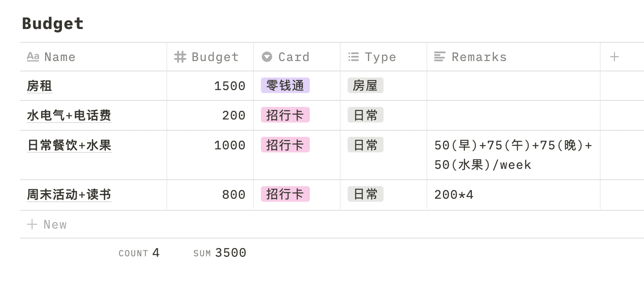The image size is (644, 284).
Task: Click the Remarks column text-lines icon
Action: 440,57
